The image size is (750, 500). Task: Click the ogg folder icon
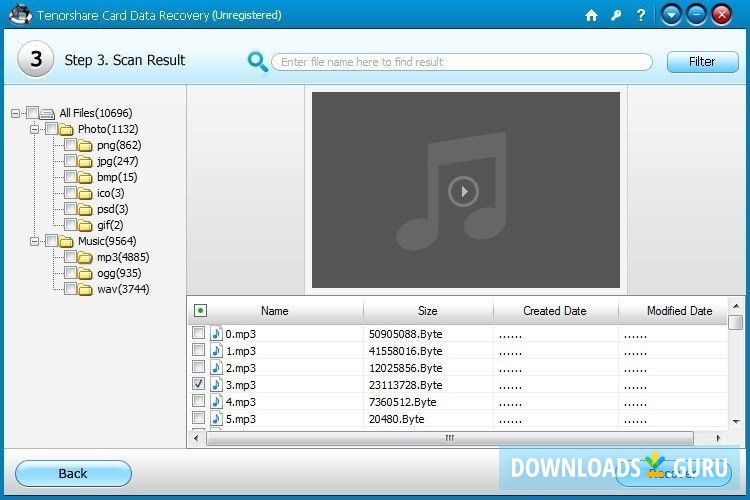pyautogui.click(x=85, y=274)
